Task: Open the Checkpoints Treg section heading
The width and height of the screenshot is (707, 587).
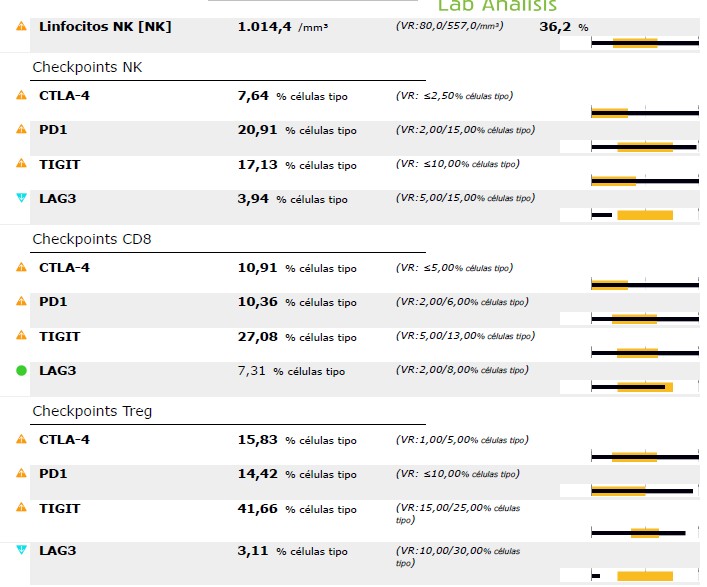Action: point(98,411)
